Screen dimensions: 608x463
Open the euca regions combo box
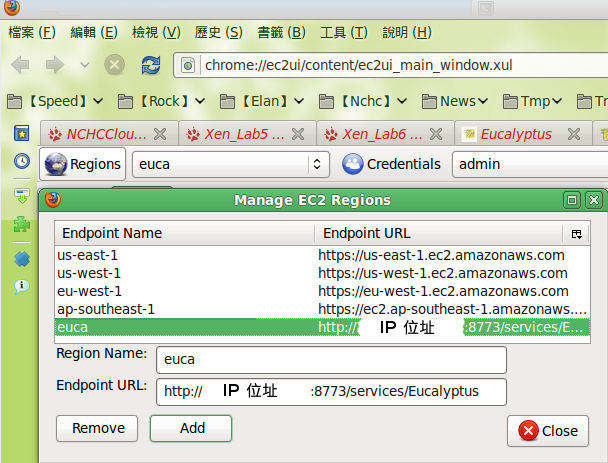pyautogui.click(x=231, y=164)
